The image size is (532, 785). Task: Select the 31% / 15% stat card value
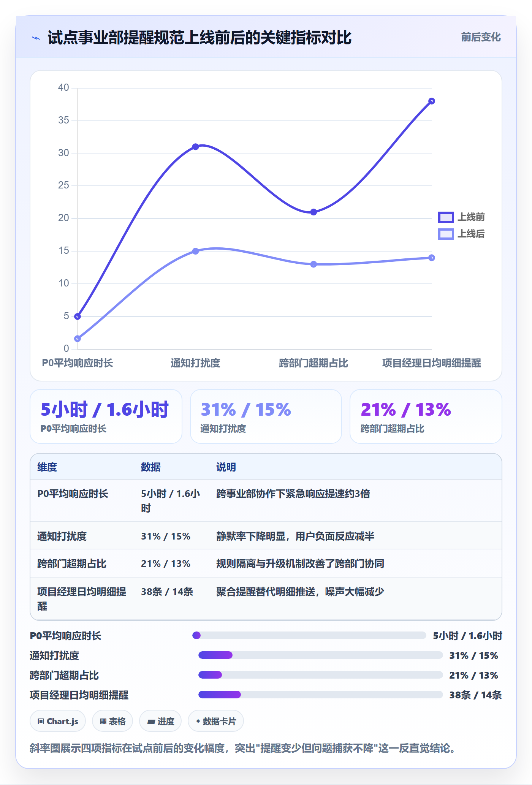click(246, 410)
